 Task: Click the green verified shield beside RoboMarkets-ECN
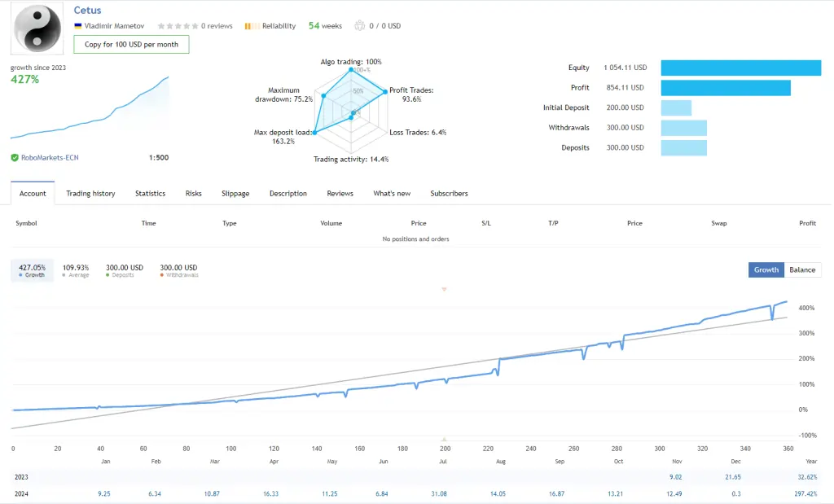click(x=15, y=157)
